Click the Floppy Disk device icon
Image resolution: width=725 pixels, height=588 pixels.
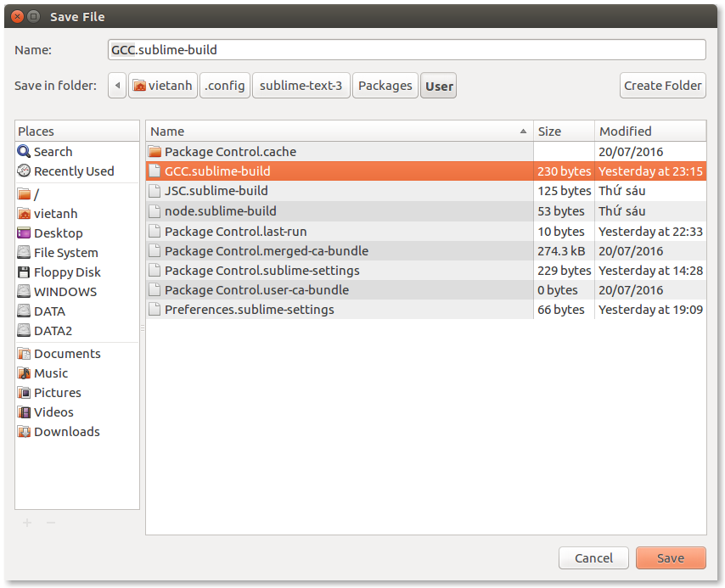[25, 272]
